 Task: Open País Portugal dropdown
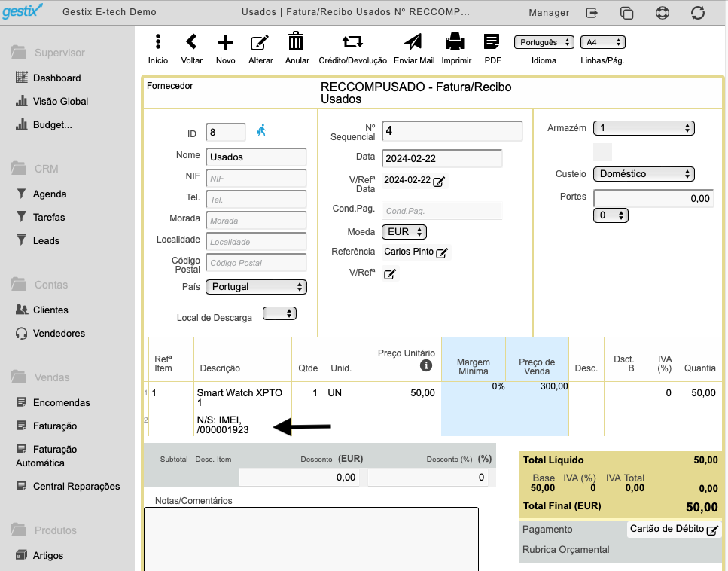(256, 287)
